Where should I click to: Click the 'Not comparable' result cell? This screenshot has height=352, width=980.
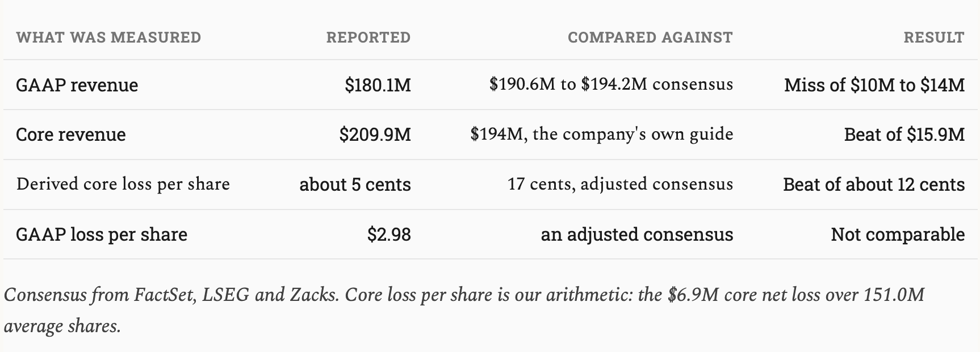(898, 234)
